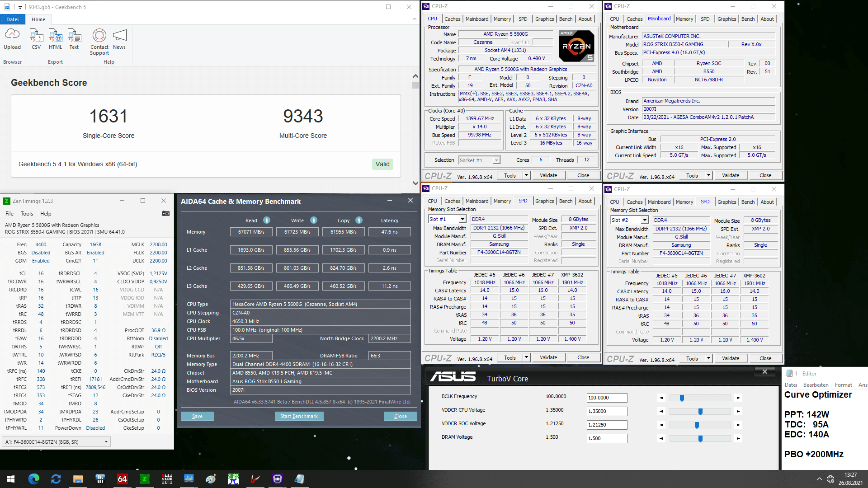Screen dimensions: 868x488
Task: Click Save in AIDA64 benchmark window
Action: 197,416
